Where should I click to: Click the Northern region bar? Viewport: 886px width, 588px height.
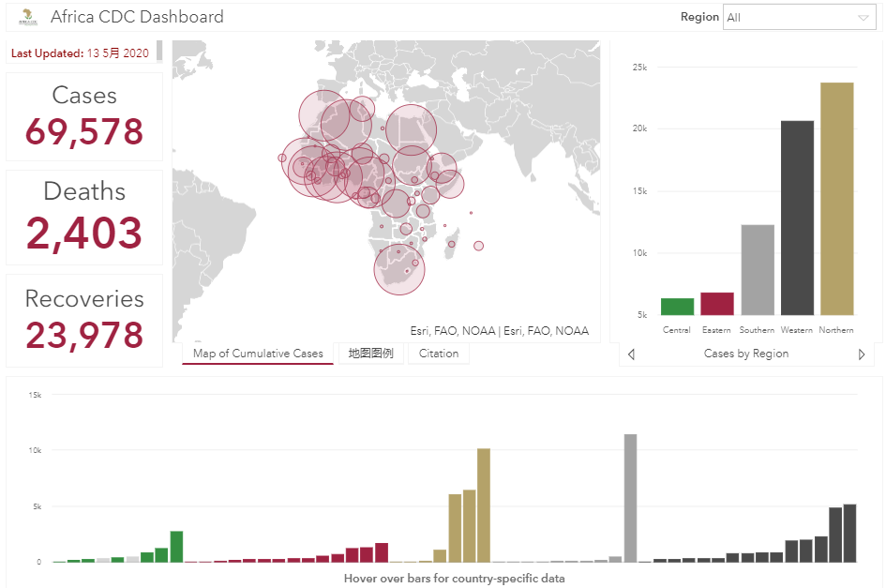point(836,199)
